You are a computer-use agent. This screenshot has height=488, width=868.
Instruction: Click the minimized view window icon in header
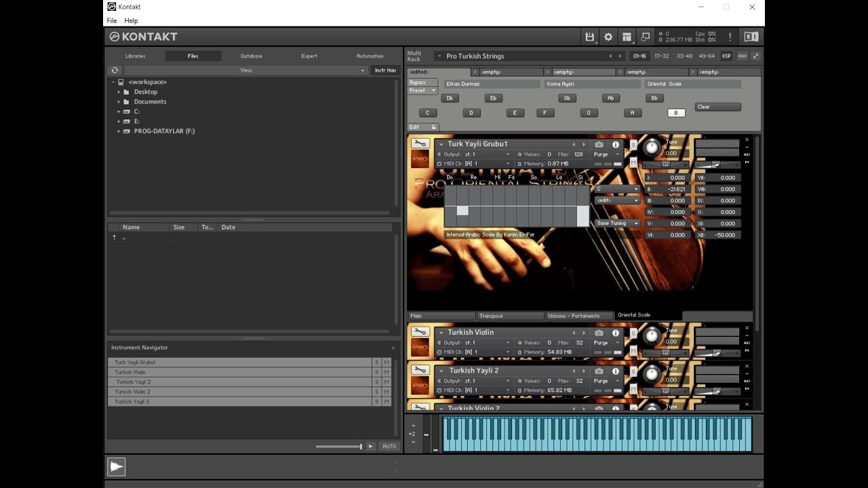click(x=646, y=37)
